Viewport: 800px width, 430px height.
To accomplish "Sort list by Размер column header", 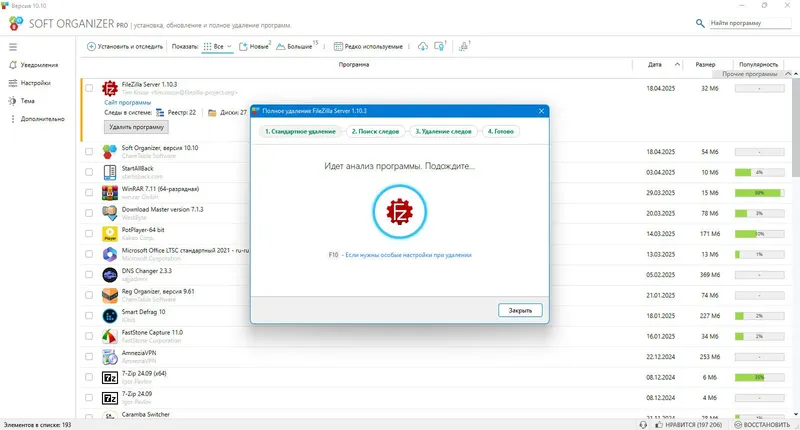I will tap(705, 65).
